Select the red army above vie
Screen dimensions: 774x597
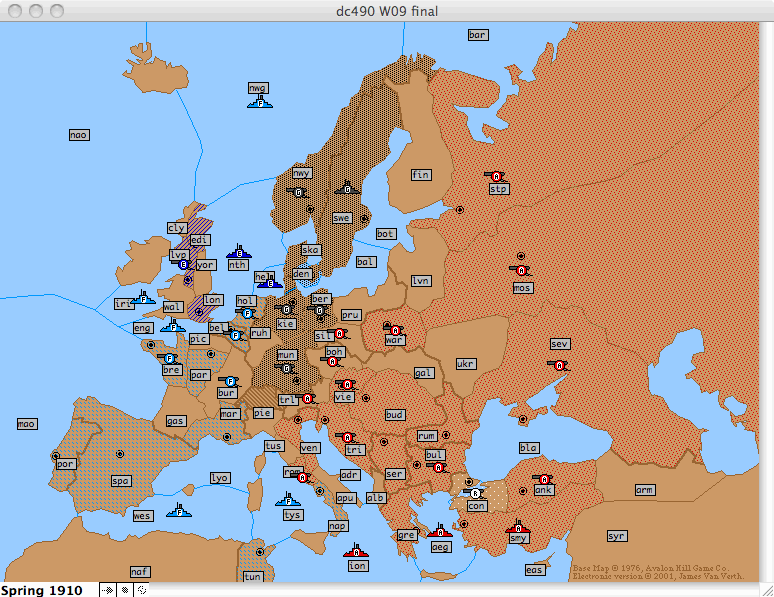point(347,384)
